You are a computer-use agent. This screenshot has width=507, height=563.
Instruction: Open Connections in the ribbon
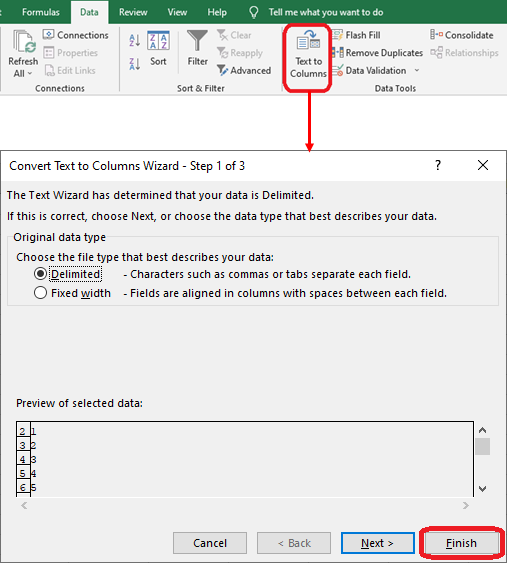(x=75, y=35)
